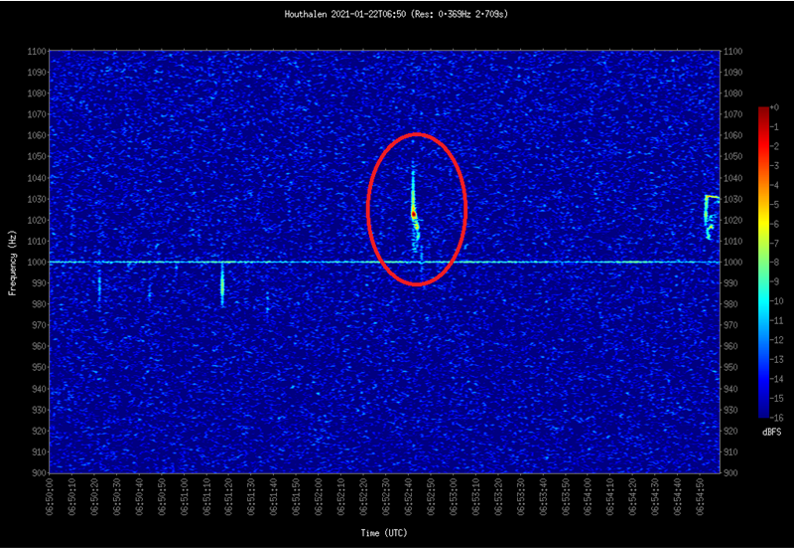Click the +0 label on the color bar
Viewport: 794px width, 548px height.
pyautogui.click(x=778, y=107)
